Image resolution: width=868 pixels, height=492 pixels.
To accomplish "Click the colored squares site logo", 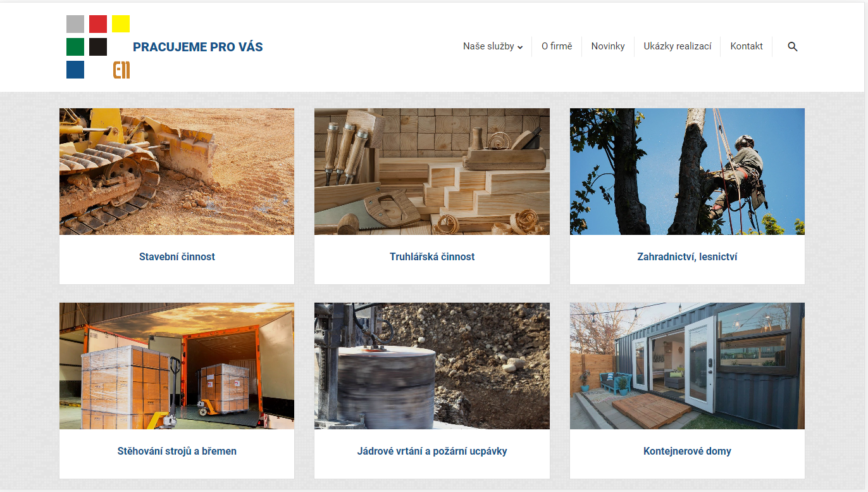I will [98, 47].
